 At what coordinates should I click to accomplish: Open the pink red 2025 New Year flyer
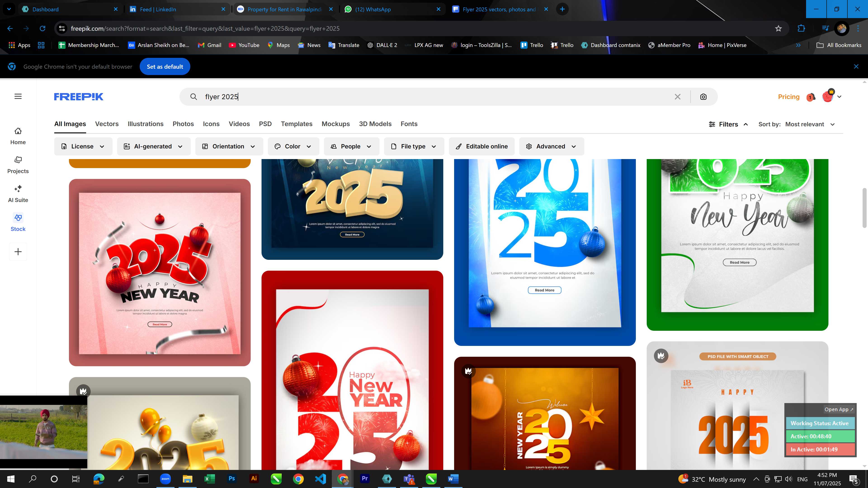coord(160,272)
